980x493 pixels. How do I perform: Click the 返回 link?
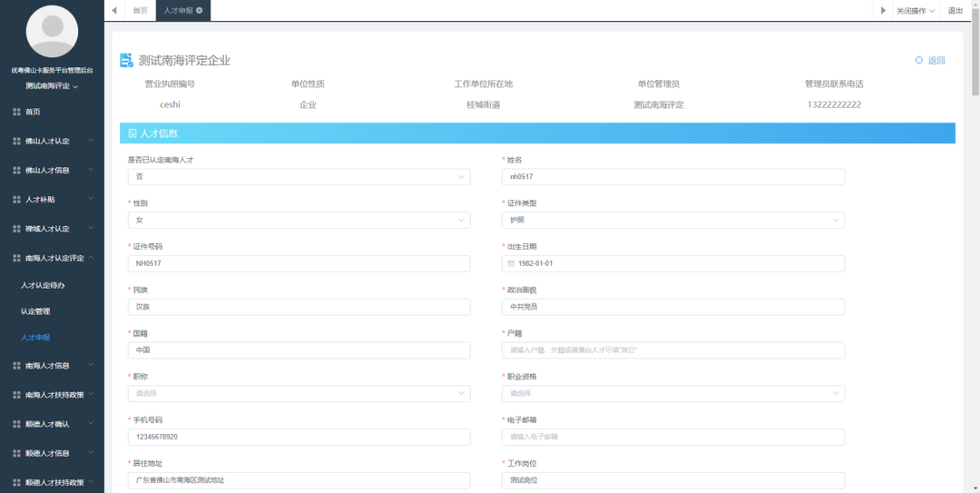tap(936, 61)
